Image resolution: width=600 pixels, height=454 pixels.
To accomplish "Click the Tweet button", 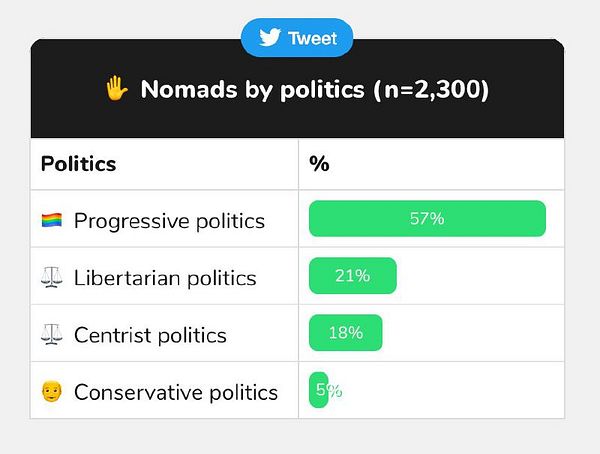I will tap(297, 38).
